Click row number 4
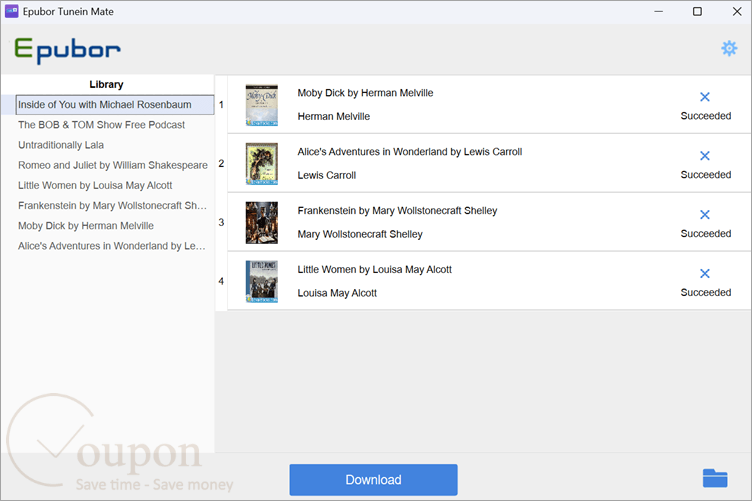Screen dimensions: 752x501 point(221,281)
